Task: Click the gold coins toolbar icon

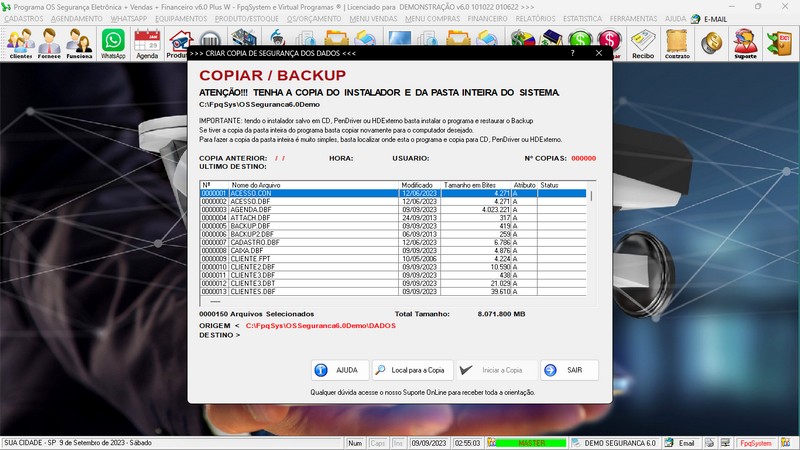Action: (x=711, y=43)
